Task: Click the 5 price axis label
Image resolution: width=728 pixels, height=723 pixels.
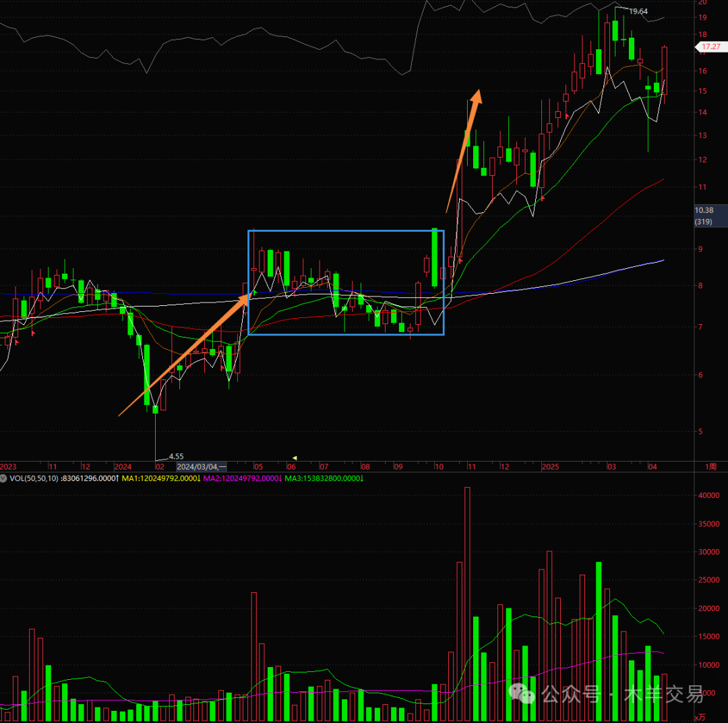Action: coord(700,431)
